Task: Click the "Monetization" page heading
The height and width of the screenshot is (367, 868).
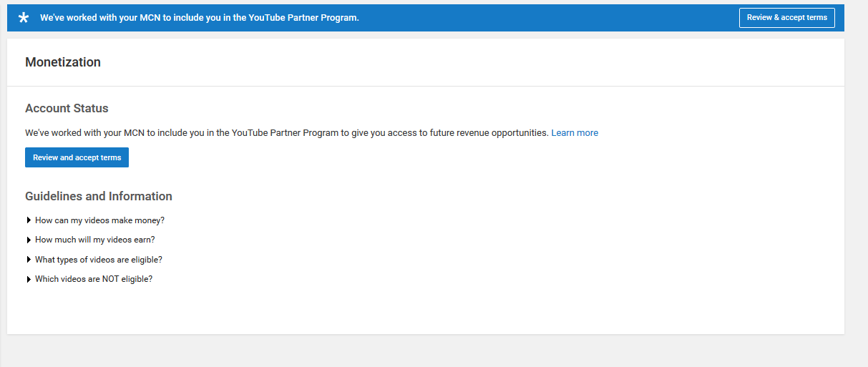Action: [x=63, y=62]
